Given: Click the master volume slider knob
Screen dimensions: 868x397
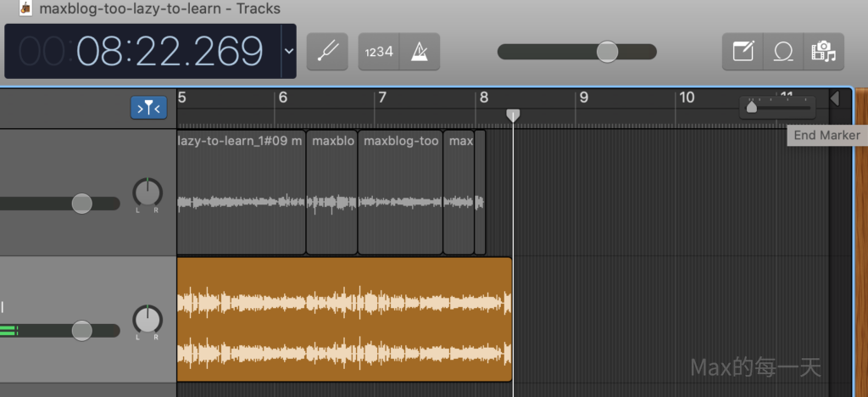Looking at the screenshot, I should click(x=607, y=52).
